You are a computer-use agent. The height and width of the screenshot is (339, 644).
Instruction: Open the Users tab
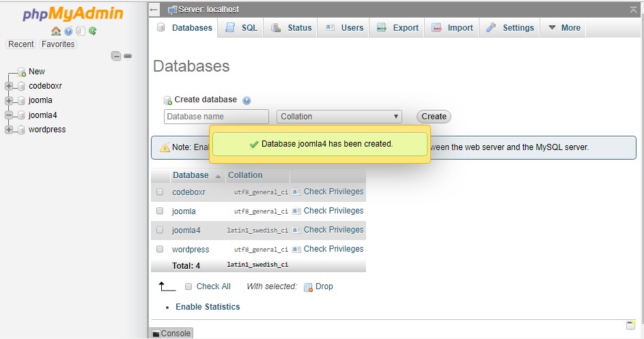(x=344, y=28)
